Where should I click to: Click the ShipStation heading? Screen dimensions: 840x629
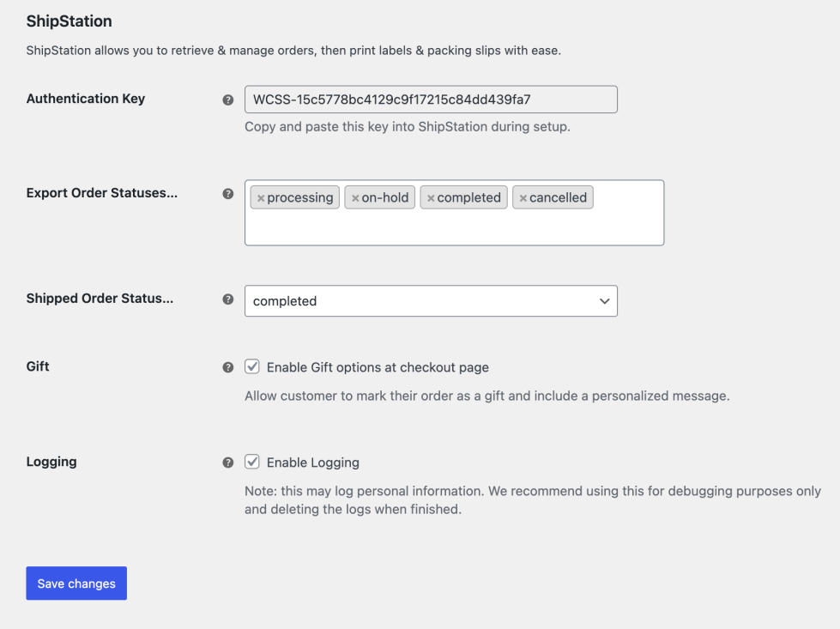click(x=69, y=21)
